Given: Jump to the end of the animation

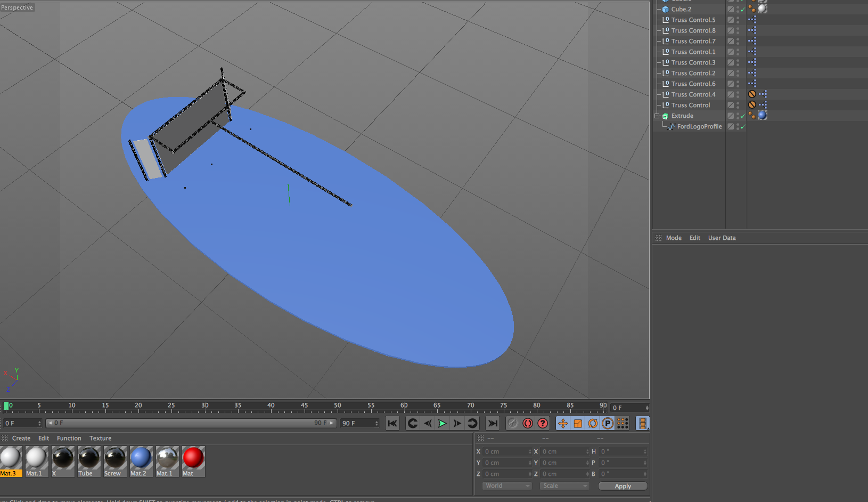Looking at the screenshot, I should pos(493,423).
